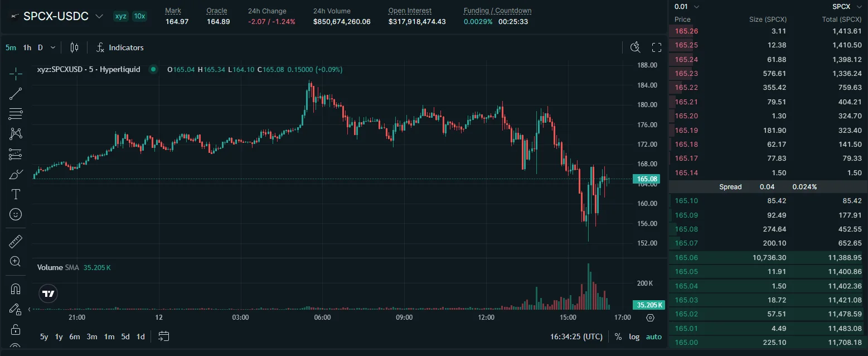868x356 pixels.
Task: Select ask price 165.19 in order book
Action: pyautogui.click(x=686, y=131)
